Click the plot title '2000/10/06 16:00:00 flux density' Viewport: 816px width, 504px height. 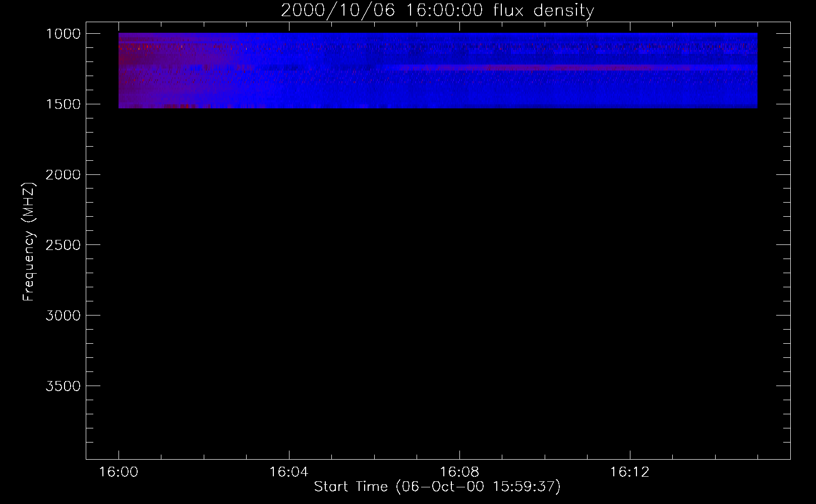tap(437, 11)
